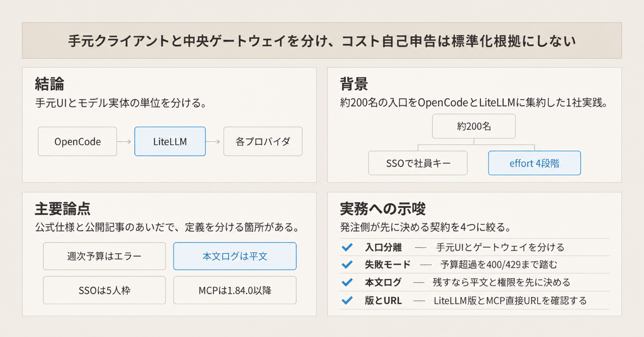Click the 主要論点 heading
Image resolution: width=644 pixels, height=337 pixels.
coord(63,209)
